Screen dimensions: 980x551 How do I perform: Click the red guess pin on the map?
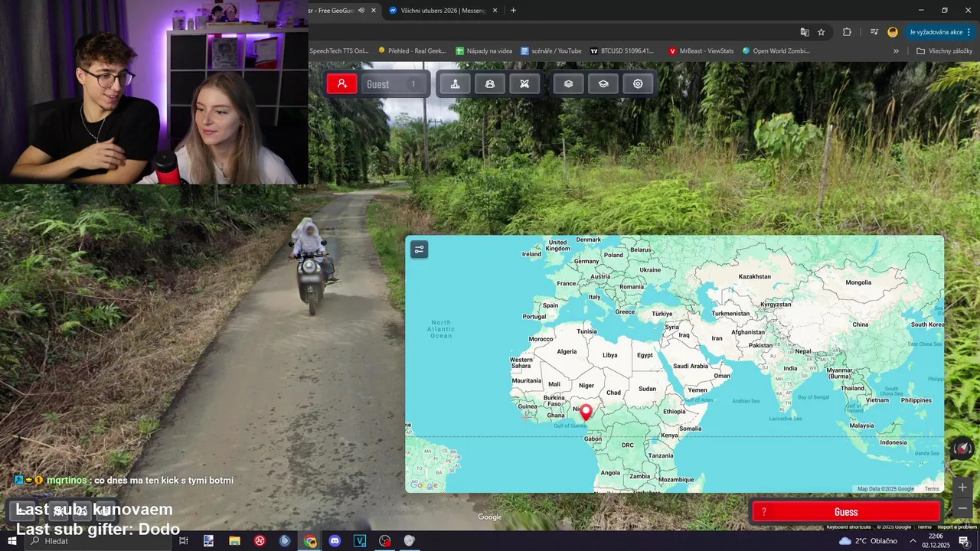click(x=586, y=412)
